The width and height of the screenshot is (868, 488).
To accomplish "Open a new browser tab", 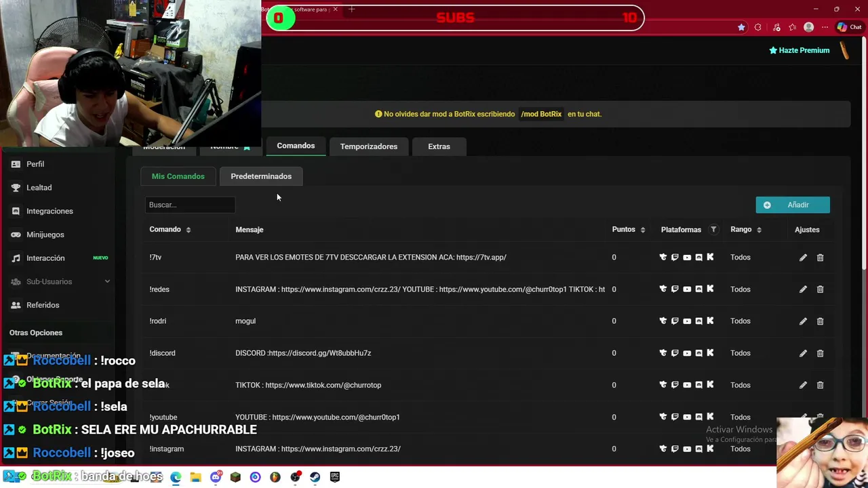I will coord(351,9).
